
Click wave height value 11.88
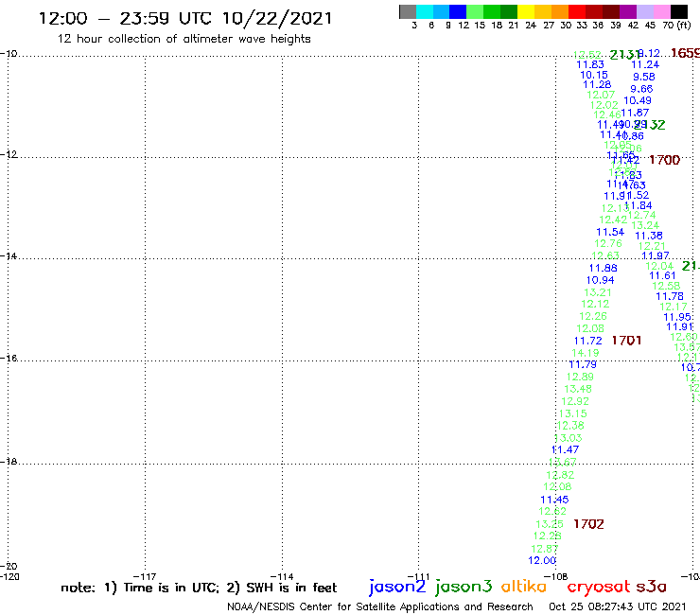pyautogui.click(x=604, y=268)
